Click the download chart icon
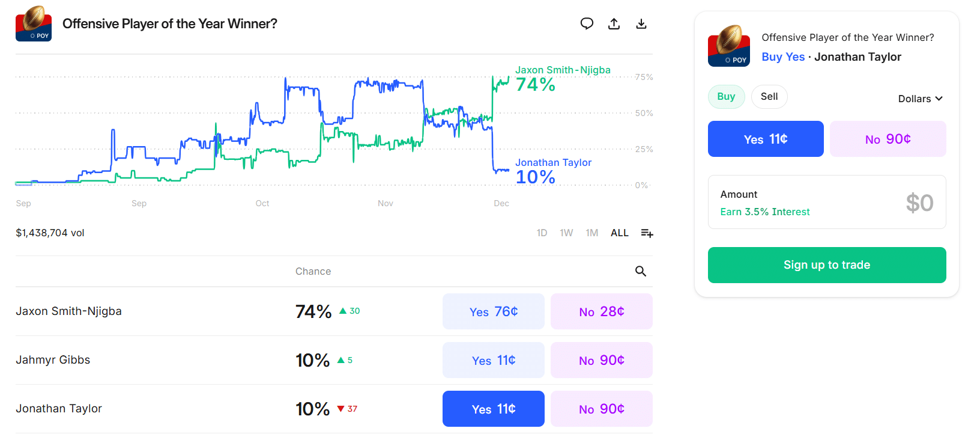The width and height of the screenshot is (980, 440). tap(641, 24)
